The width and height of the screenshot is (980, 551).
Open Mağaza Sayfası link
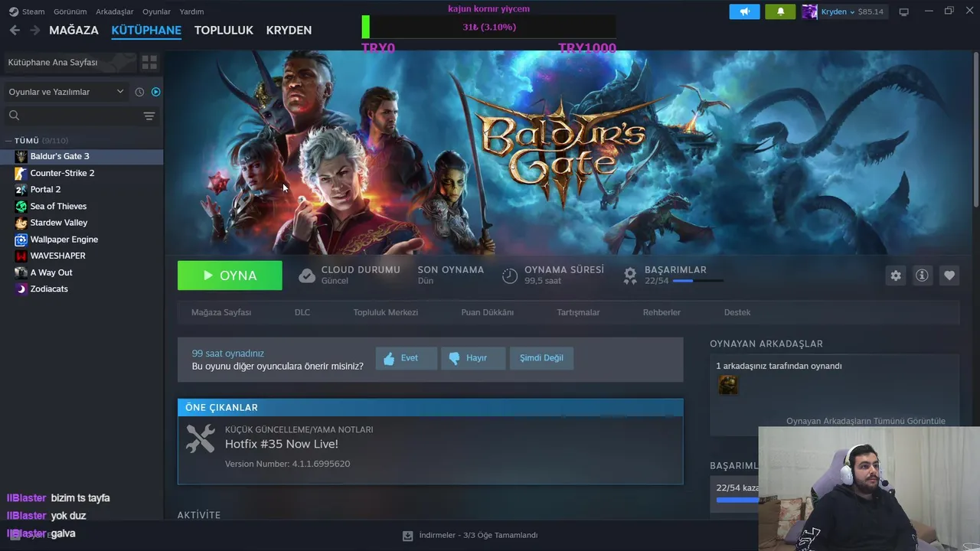click(221, 312)
